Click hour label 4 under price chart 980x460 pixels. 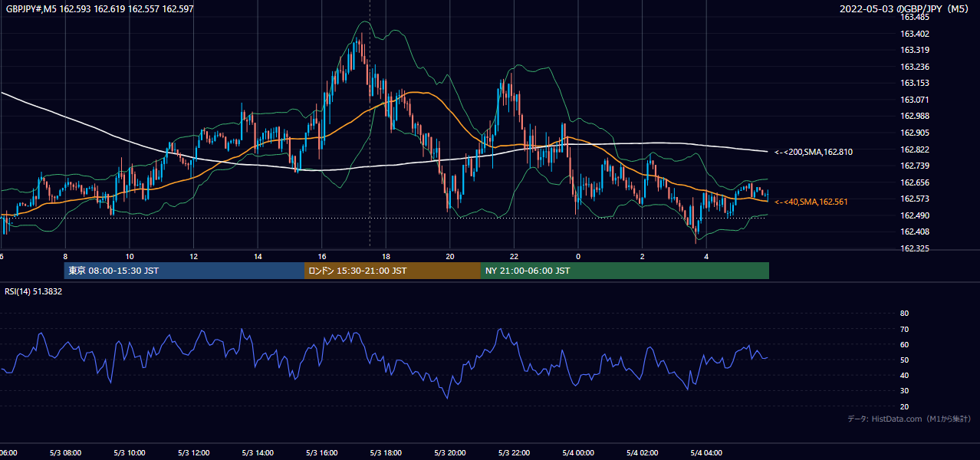707,256
